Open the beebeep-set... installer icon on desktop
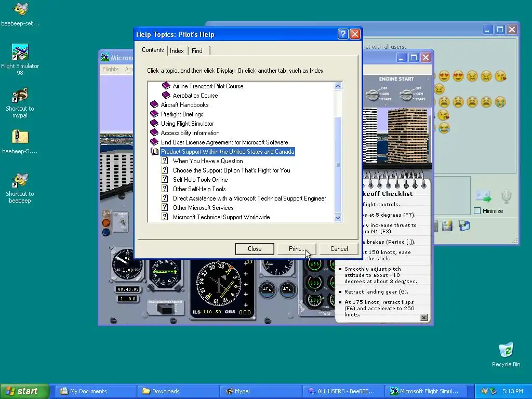 coord(20,14)
